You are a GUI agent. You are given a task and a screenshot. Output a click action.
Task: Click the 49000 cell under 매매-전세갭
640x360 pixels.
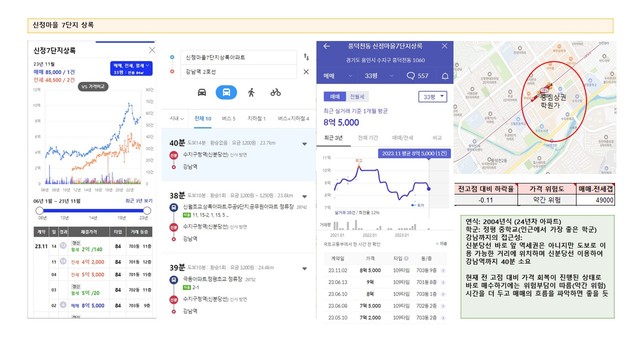[x=596, y=200]
